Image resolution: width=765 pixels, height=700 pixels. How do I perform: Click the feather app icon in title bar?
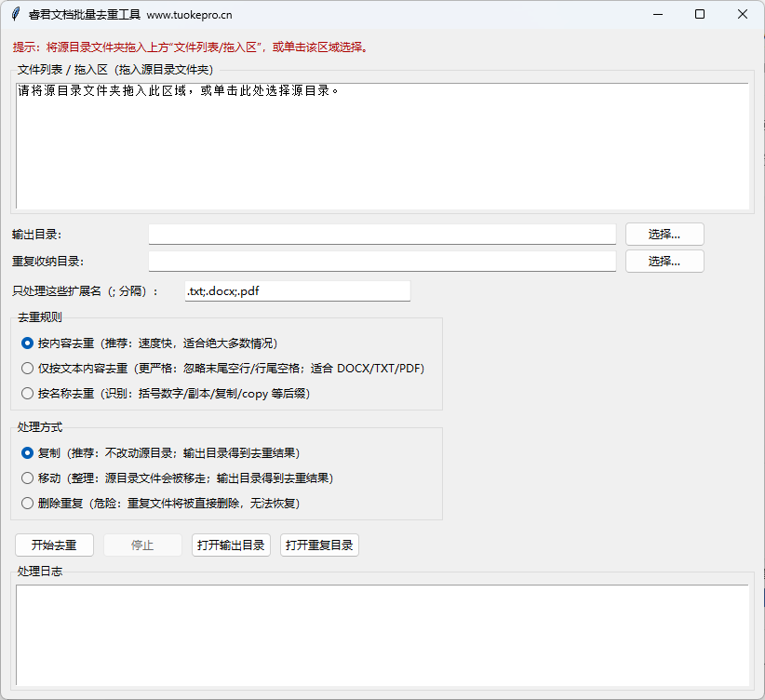pyautogui.click(x=14, y=15)
